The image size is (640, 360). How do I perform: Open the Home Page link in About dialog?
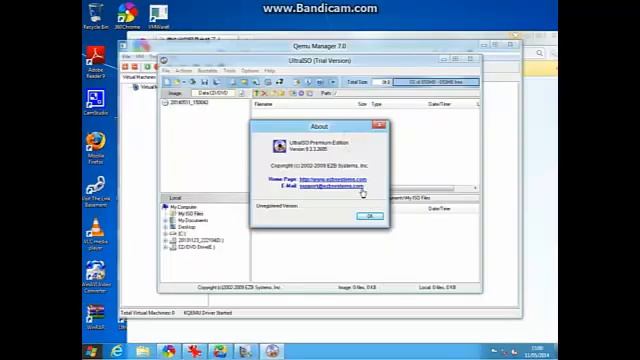click(333, 179)
